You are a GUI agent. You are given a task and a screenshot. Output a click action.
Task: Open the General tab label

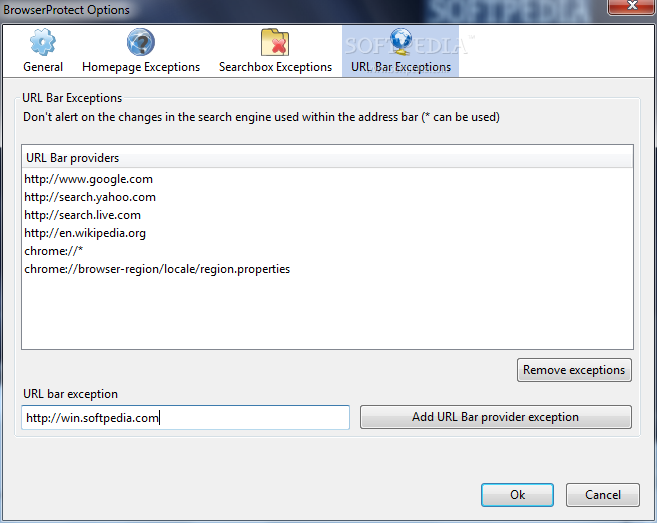click(x=43, y=67)
